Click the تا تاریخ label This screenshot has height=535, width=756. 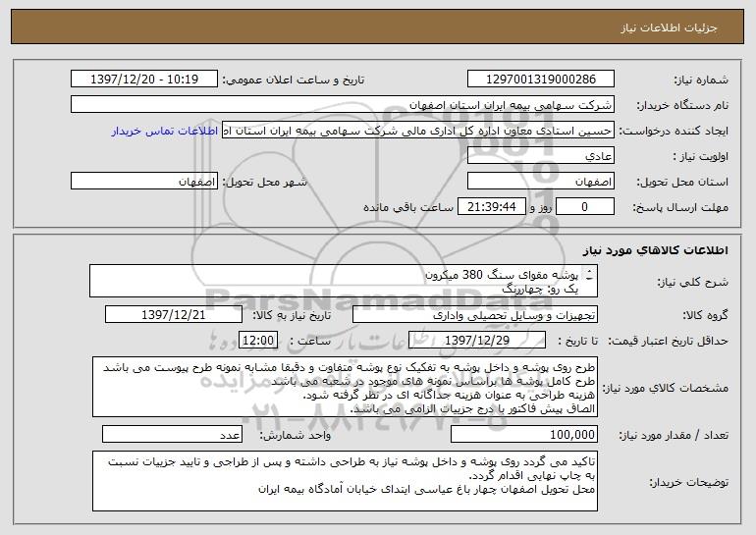coord(577,342)
